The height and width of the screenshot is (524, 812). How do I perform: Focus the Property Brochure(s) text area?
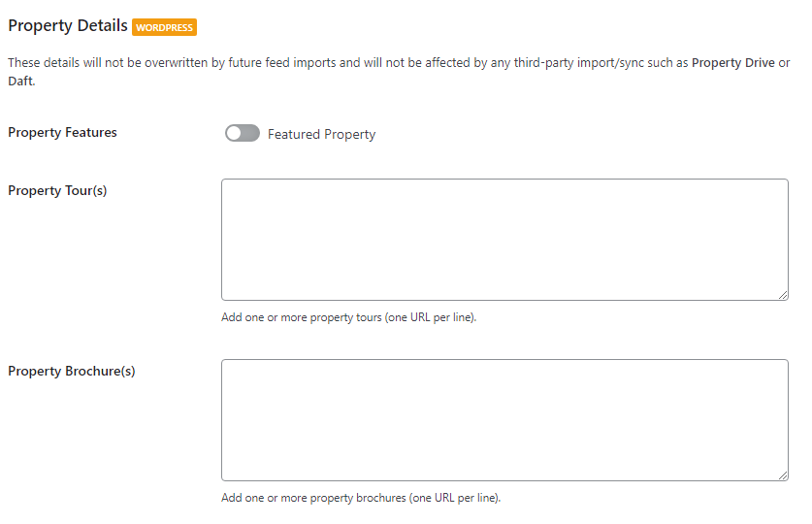coord(504,419)
